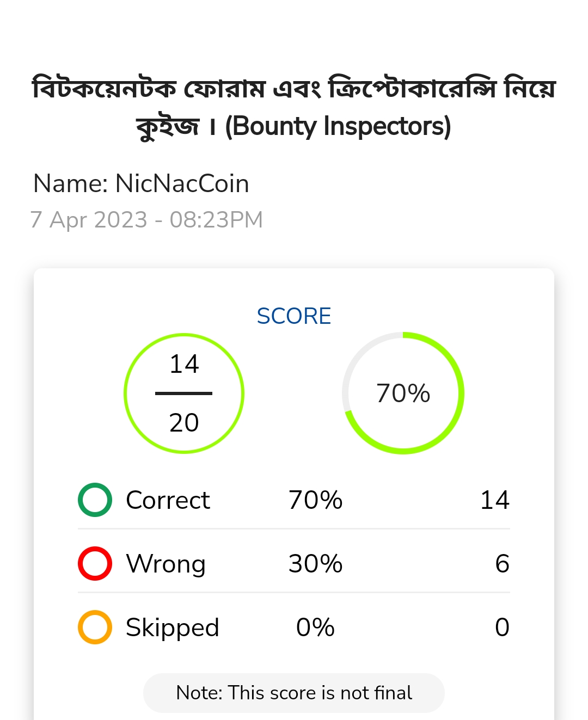Viewport: 588px width, 720px height.
Task: Click the 14 over 20 score circle
Action: click(x=184, y=393)
